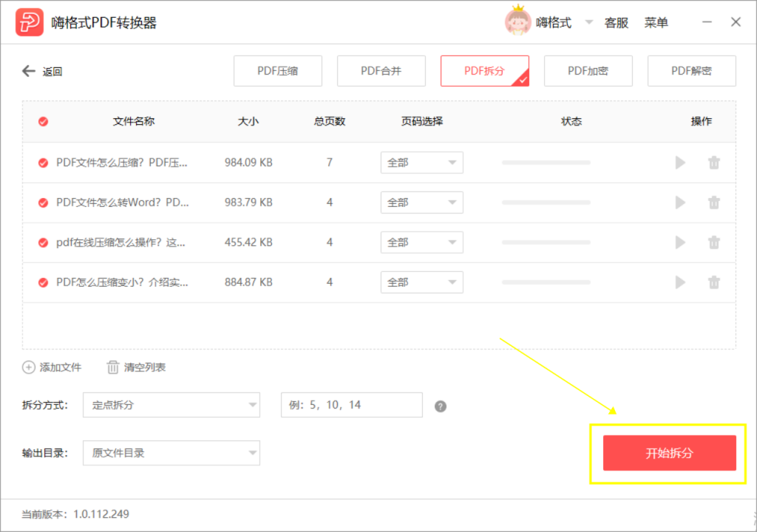The height and width of the screenshot is (532, 757).
Task: Click the file name PDF怎么压缩变小? 介绍实...
Action: [x=122, y=282]
